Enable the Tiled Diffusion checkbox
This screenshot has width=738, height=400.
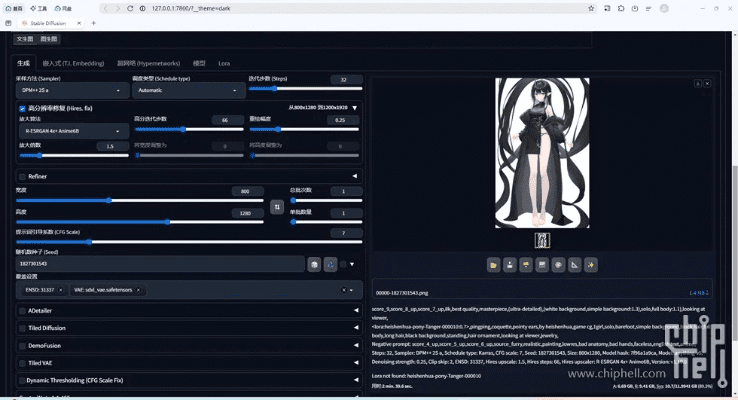click(22, 328)
